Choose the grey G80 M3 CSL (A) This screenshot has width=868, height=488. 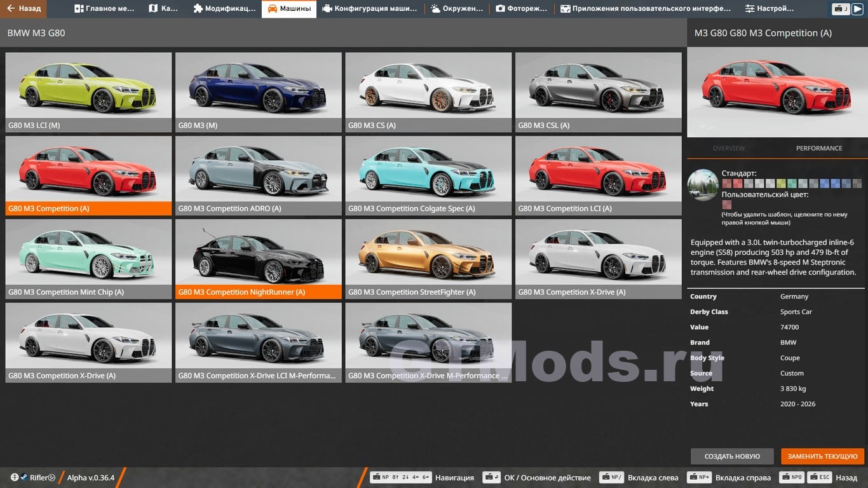pos(599,92)
